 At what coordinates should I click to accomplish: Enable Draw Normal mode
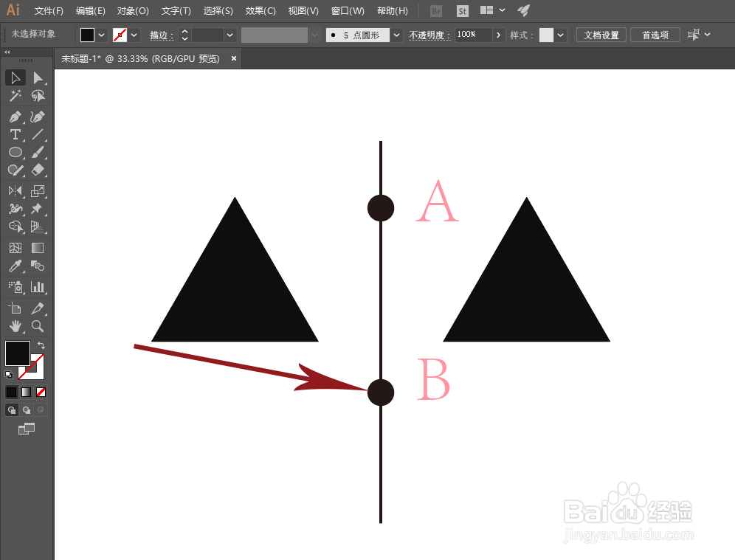tap(11, 410)
